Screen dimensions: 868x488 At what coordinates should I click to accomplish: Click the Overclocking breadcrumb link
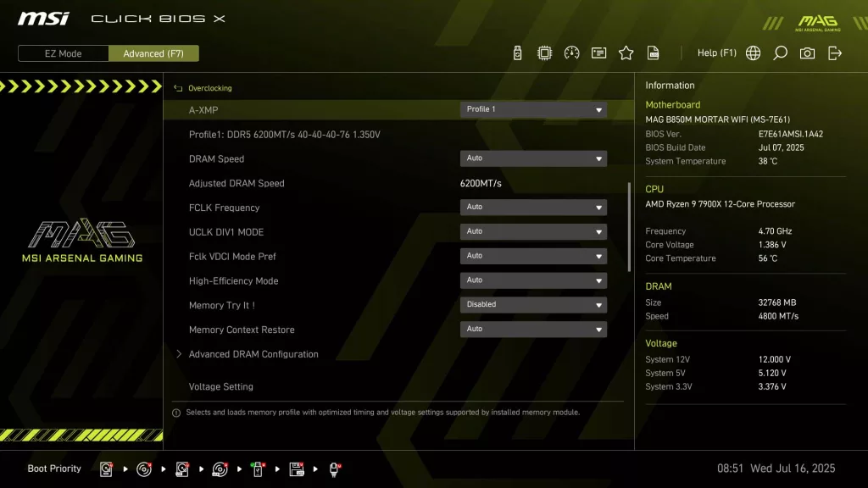210,88
